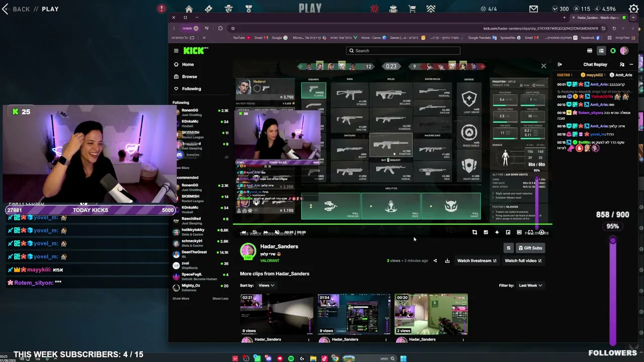Viewport: 644px width, 362px height.
Task: Focus the Kick search field
Action: 403,51
